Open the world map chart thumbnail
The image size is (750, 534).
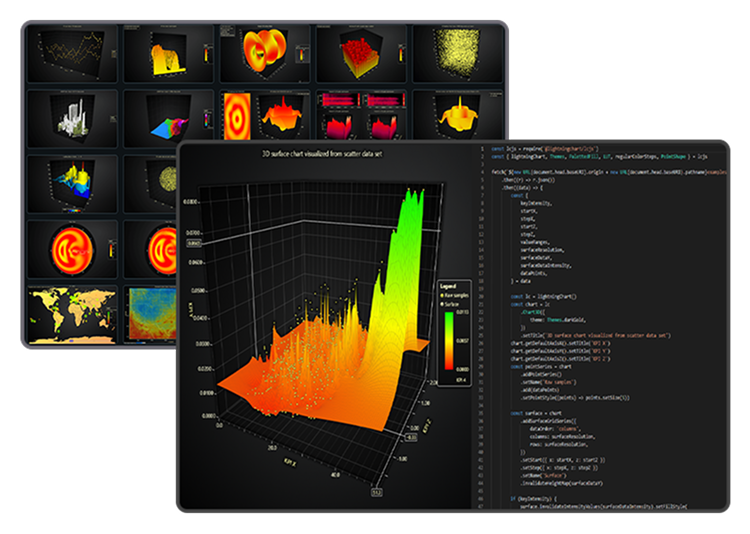[72, 314]
